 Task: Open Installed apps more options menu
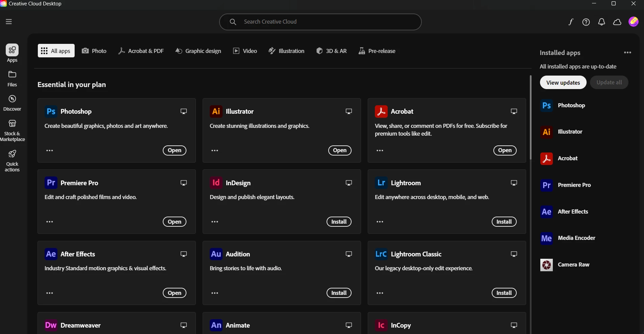(628, 53)
